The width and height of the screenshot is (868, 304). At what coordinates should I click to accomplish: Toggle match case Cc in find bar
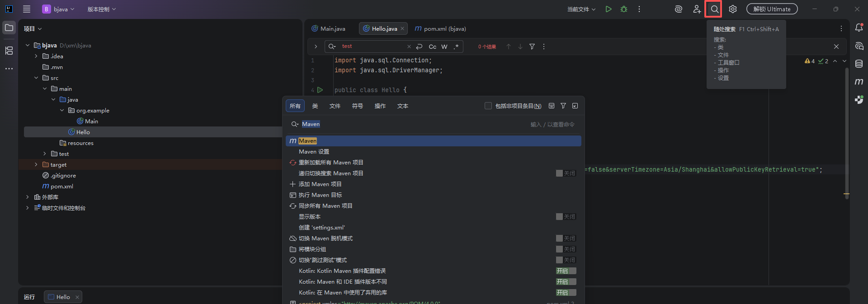click(x=433, y=47)
